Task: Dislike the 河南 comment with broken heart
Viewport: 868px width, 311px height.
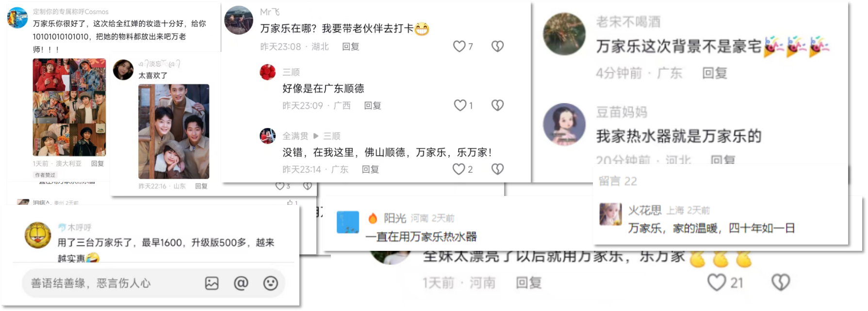Action: pos(781,282)
